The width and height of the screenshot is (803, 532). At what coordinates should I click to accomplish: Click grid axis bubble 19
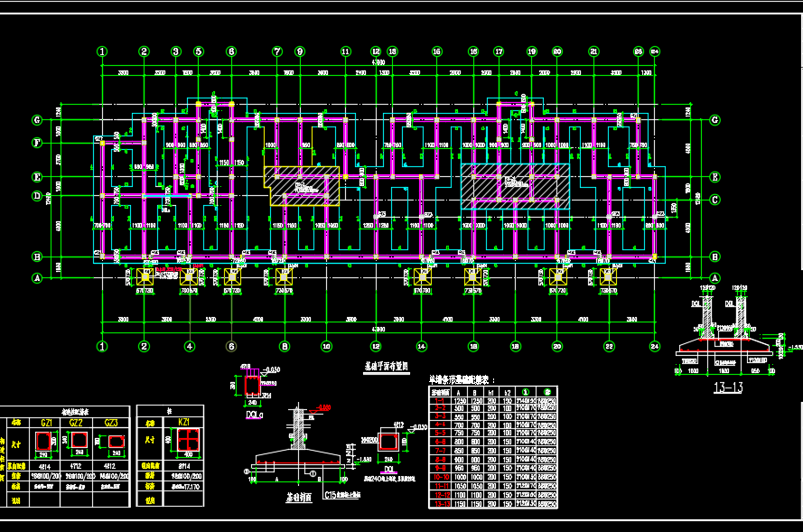[532, 51]
